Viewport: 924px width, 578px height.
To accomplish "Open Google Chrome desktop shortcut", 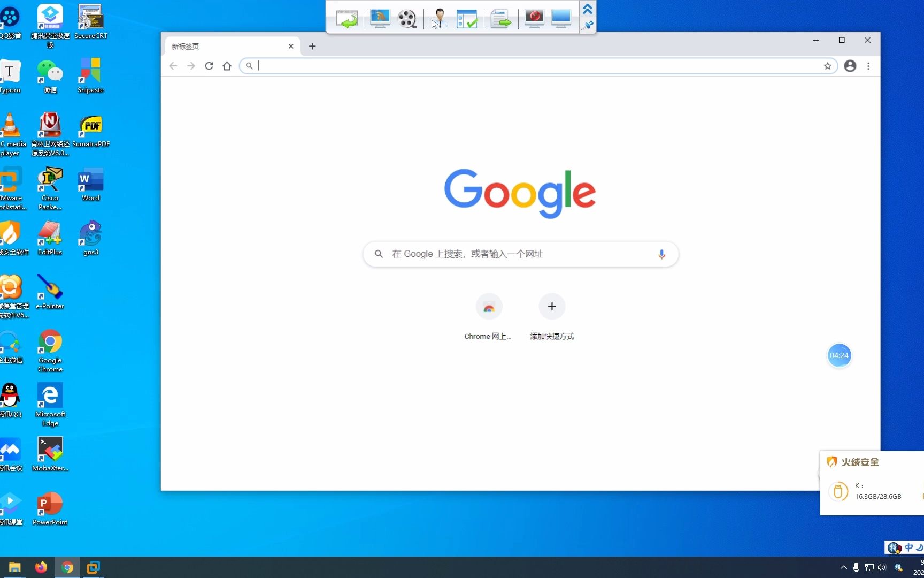I will point(50,351).
